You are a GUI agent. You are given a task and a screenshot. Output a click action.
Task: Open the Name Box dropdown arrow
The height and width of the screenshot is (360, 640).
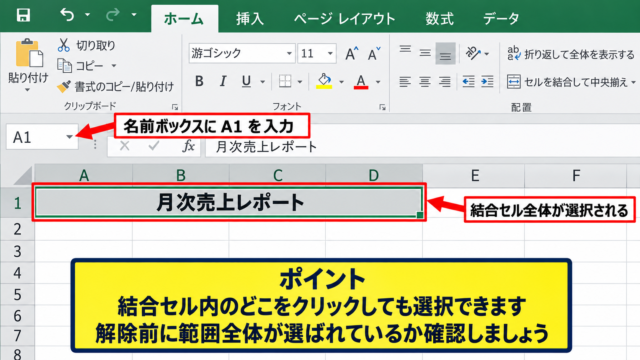pyautogui.click(x=69, y=137)
